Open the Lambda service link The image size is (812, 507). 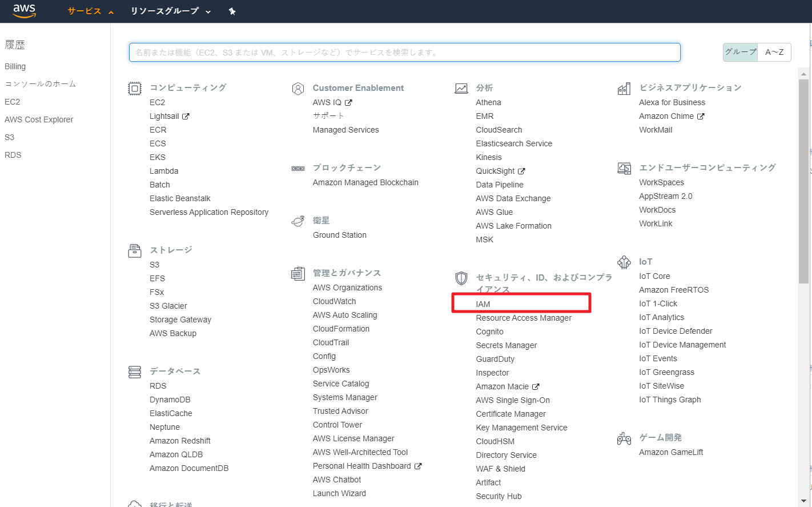[x=164, y=171]
